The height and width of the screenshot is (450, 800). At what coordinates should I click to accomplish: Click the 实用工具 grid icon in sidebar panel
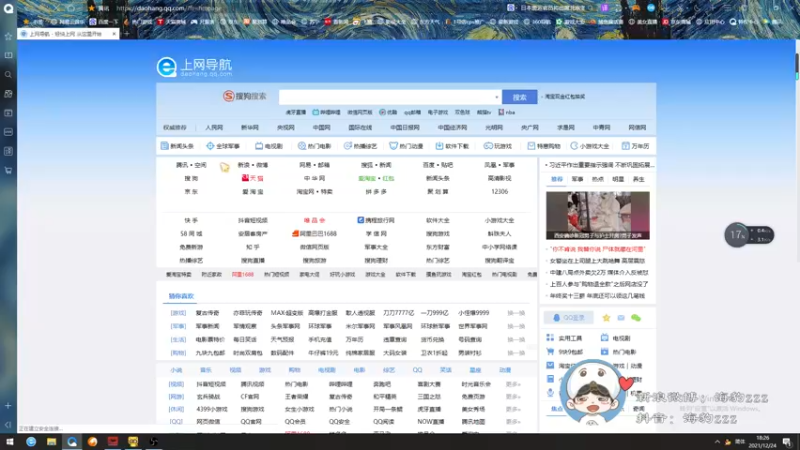pos(550,338)
